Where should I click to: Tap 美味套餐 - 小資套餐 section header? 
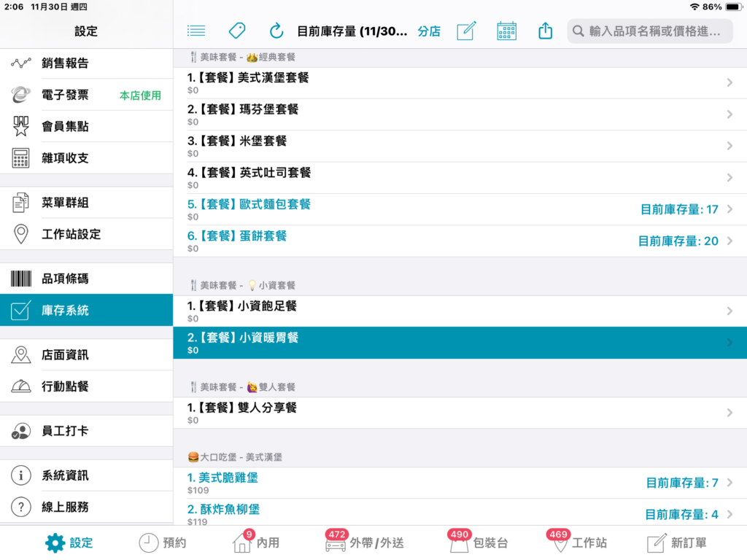pos(242,285)
